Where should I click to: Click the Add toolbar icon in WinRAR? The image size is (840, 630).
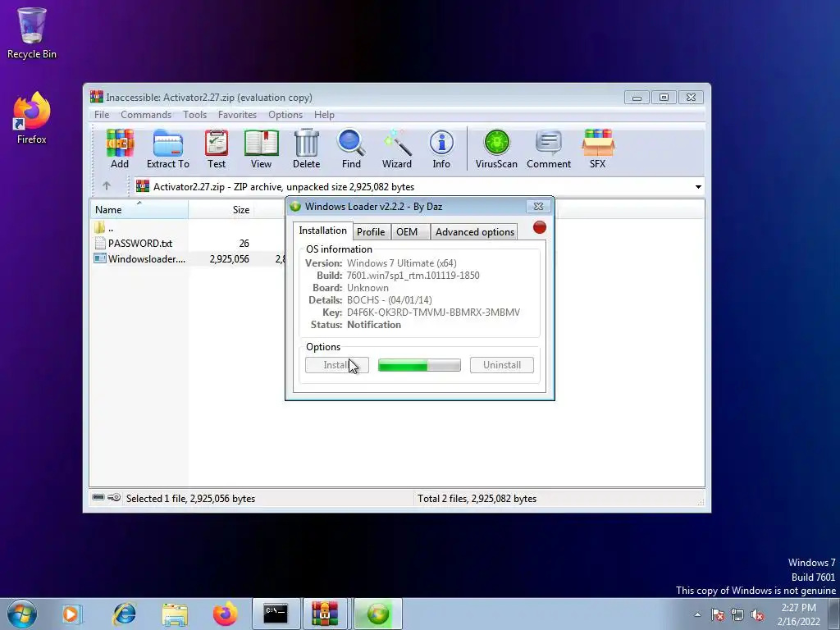(x=120, y=149)
